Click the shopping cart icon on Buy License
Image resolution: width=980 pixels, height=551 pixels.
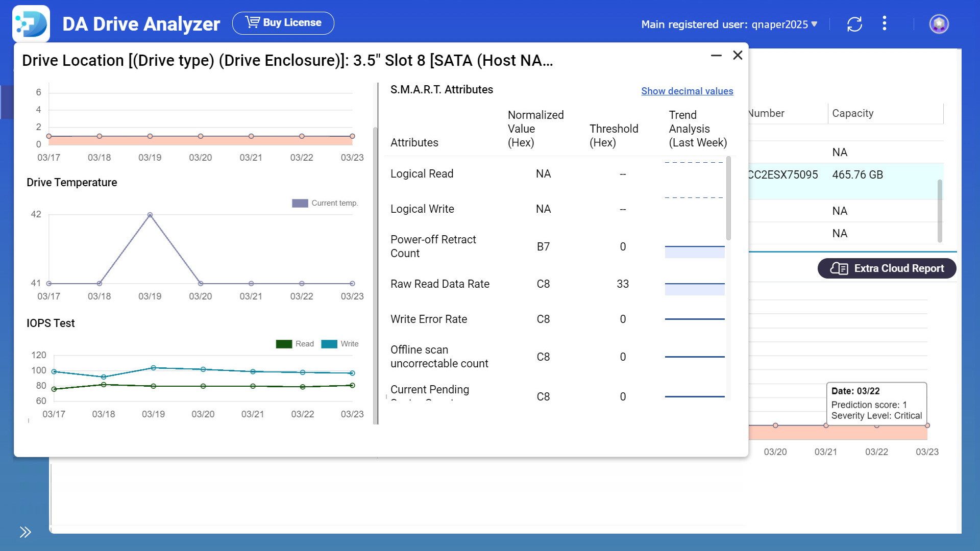coord(252,22)
